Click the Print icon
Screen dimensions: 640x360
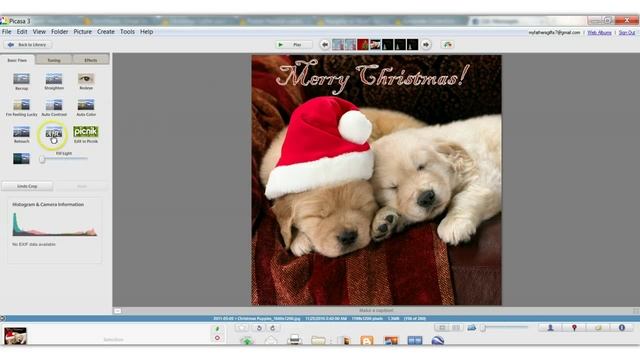[294, 340]
